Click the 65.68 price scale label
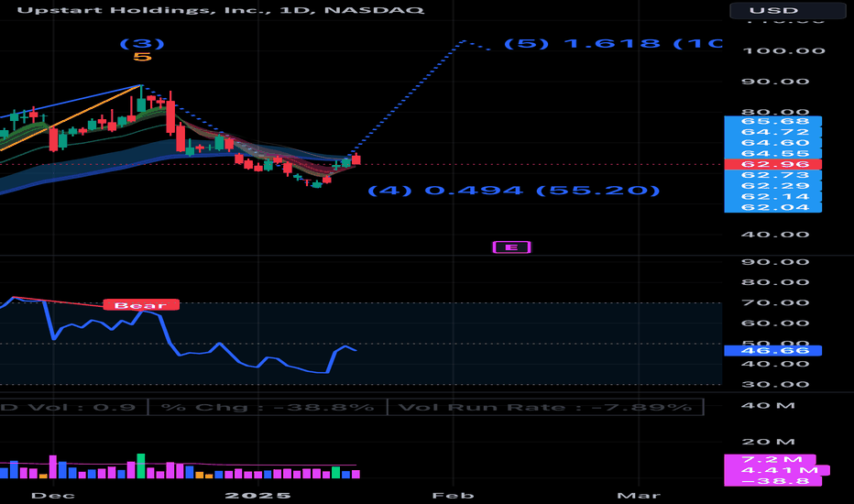Image resolution: width=854 pixels, height=504 pixels. [x=772, y=121]
